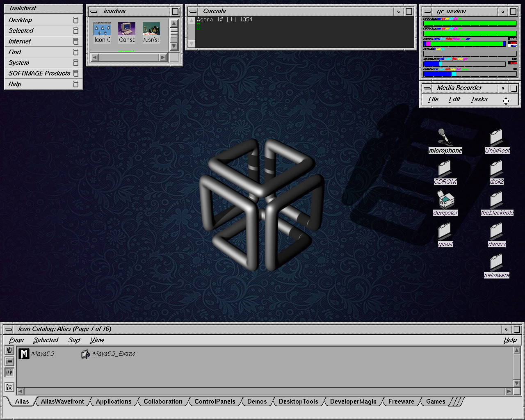Open the Maya6.5_Extras folder icon

[x=85, y=354]
